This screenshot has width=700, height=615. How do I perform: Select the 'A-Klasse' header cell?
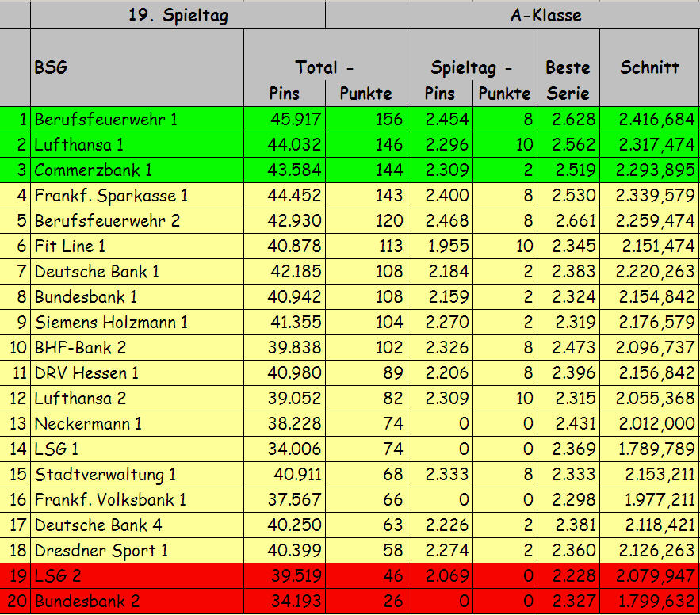512,15
